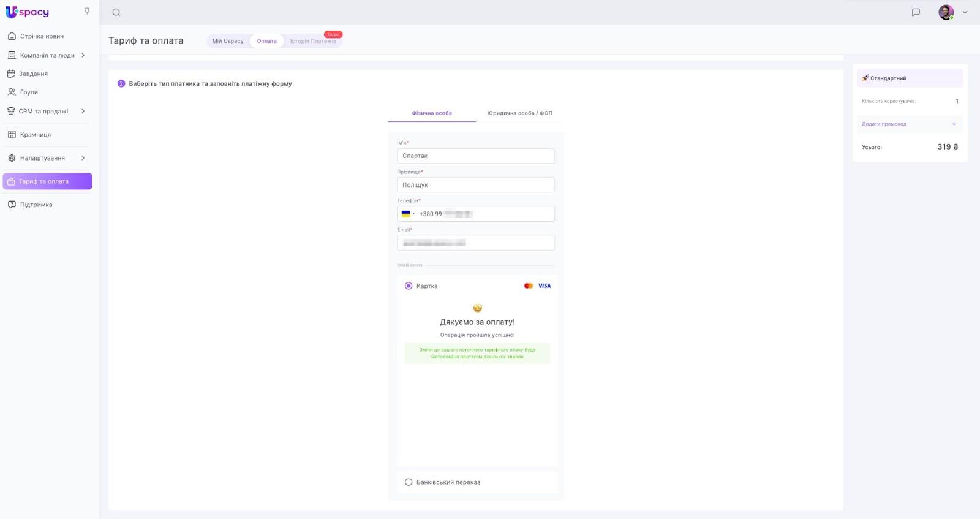Image resolution: width=980 pixels, height=519 pixels.
Task: Open the Історія Платежів tab
Action: pos(313,41)
